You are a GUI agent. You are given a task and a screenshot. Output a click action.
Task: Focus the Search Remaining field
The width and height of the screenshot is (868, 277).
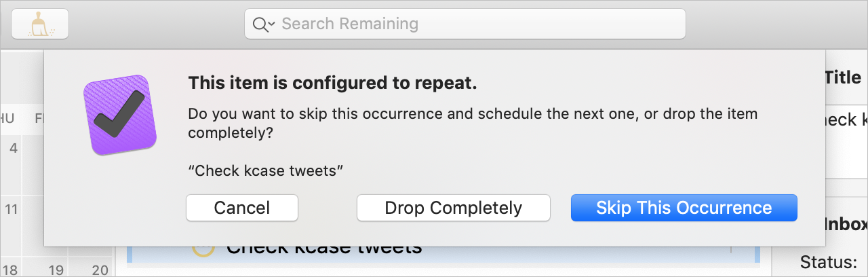pyautogui.click(x=465, y=24)
